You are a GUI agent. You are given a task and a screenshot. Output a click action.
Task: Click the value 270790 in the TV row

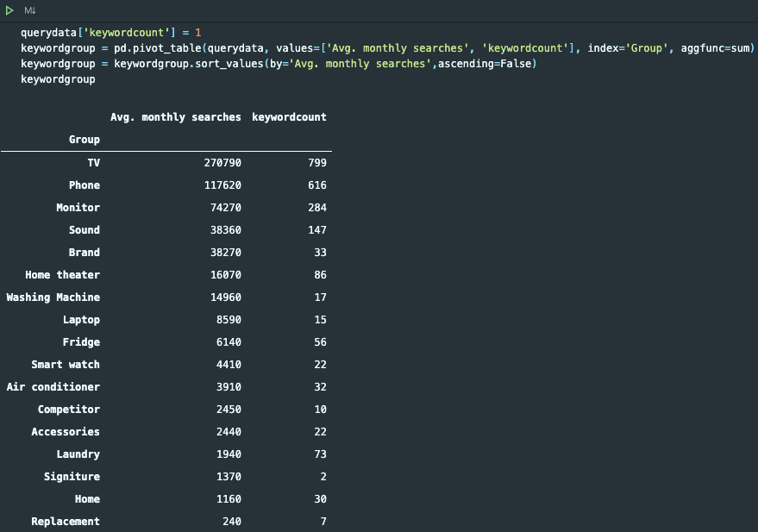click(x=222, y=163)
